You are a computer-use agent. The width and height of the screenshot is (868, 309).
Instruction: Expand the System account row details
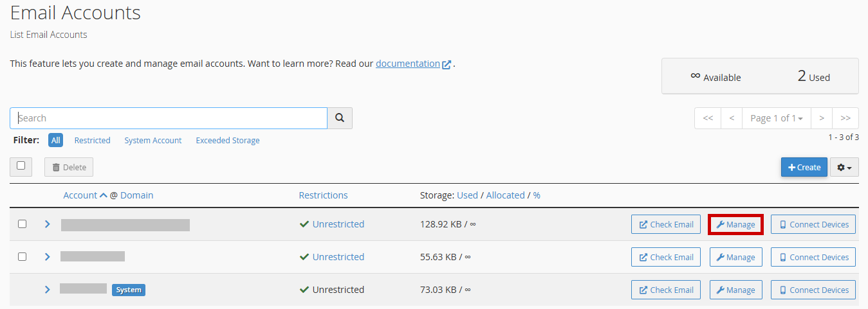tap(47, 290)
